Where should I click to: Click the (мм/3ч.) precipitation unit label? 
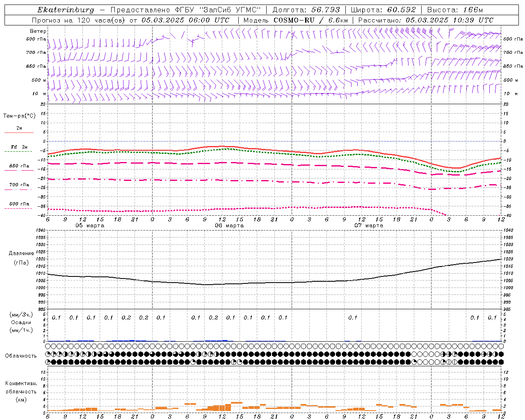21,315
